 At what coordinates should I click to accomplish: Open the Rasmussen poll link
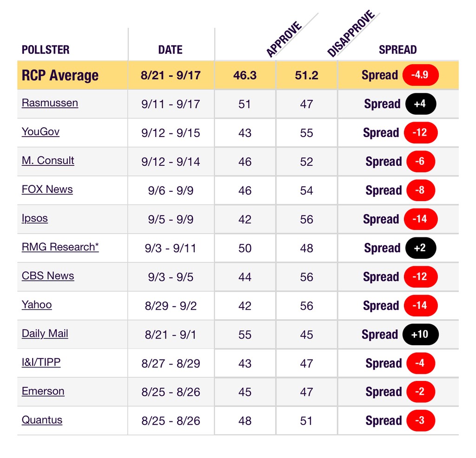[50, 103]
